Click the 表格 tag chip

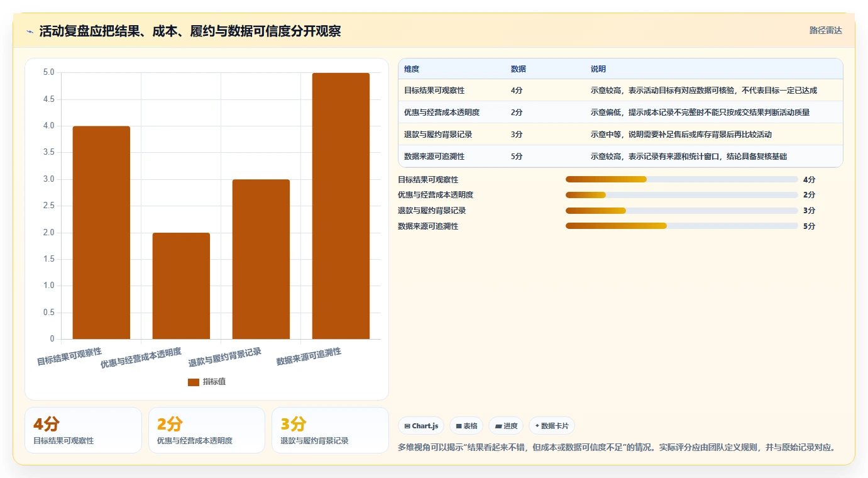click(x=466, y=426)
